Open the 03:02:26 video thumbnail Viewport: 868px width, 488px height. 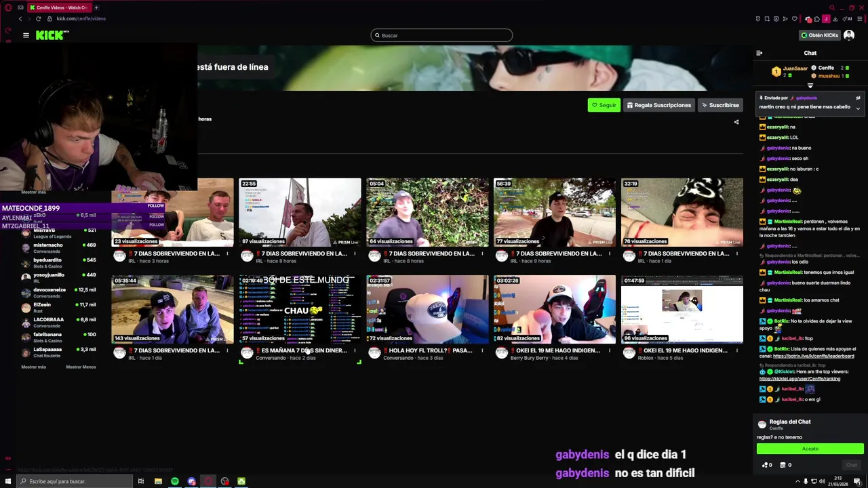pyautogui.click(x=555, y=309)
